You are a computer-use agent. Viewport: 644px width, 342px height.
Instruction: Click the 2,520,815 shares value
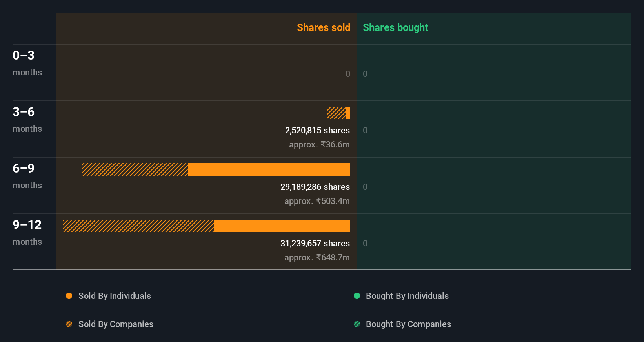pos(317,131)
